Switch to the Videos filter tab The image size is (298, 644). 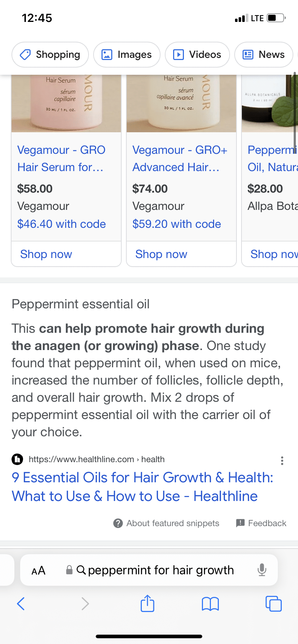tap(197, 55)
